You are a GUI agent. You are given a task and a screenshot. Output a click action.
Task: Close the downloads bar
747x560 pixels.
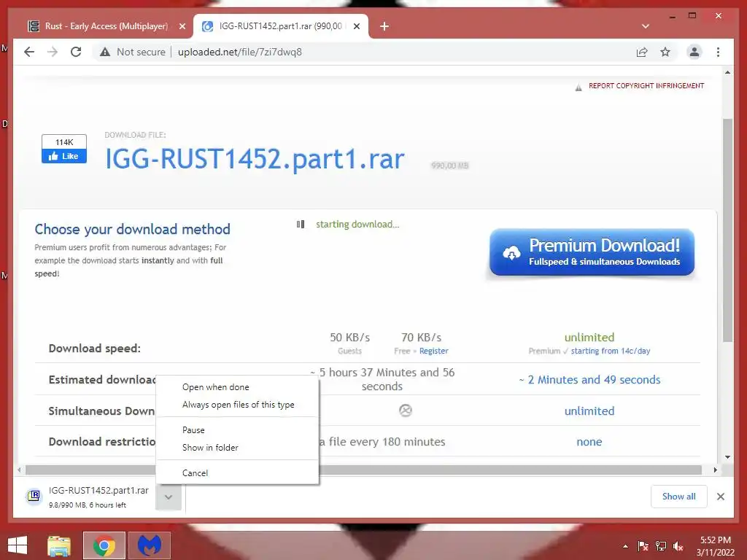point(721,497)
